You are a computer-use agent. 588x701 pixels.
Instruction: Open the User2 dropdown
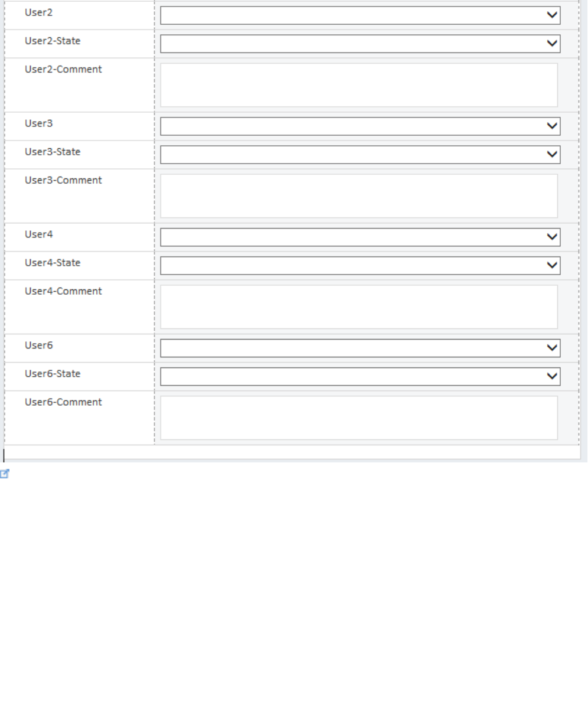(360, 15)
